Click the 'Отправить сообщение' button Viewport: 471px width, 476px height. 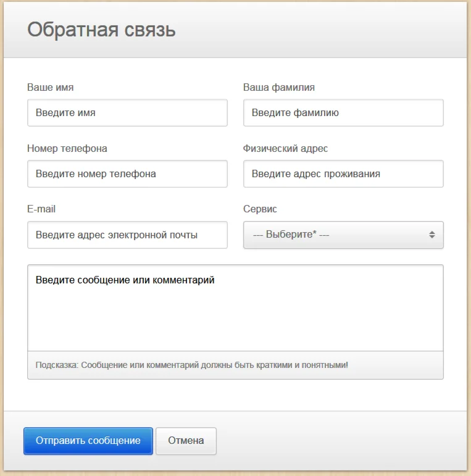point(88,441)
